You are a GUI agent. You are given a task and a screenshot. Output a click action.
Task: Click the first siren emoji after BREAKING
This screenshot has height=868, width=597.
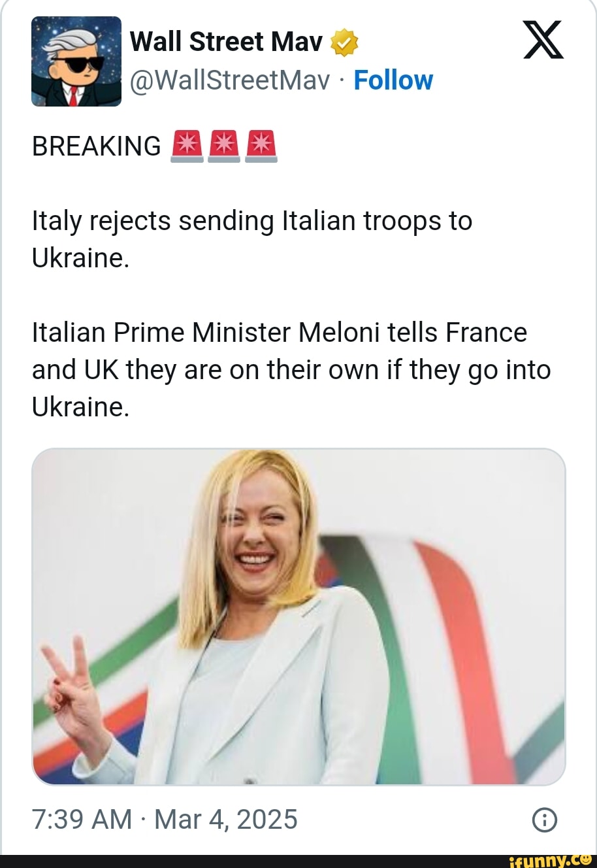tap(186, 146)
